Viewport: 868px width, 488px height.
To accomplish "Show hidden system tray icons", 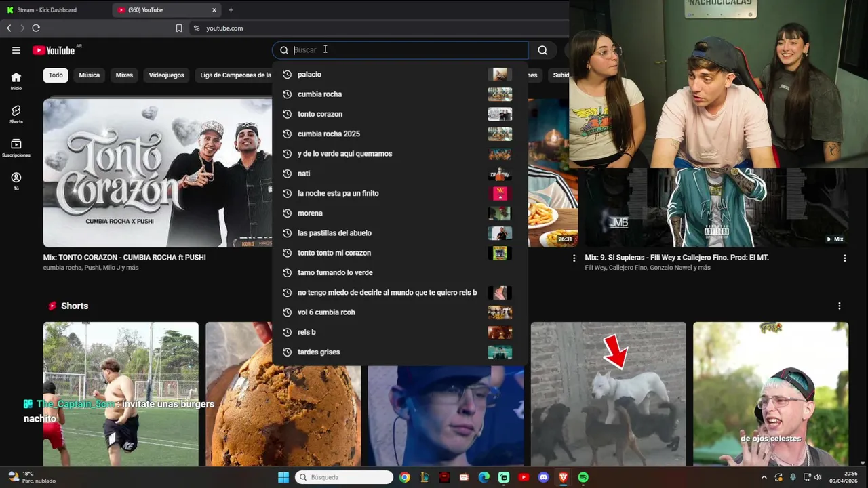I will pos(764,477).
